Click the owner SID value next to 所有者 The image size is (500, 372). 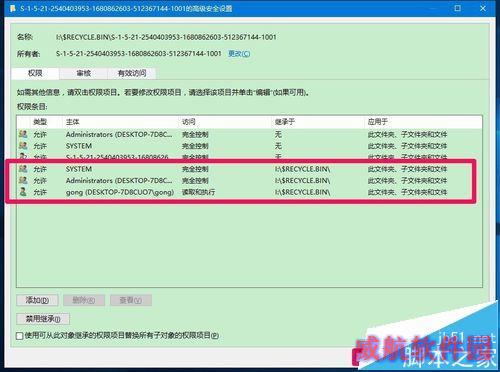[139, 53]
